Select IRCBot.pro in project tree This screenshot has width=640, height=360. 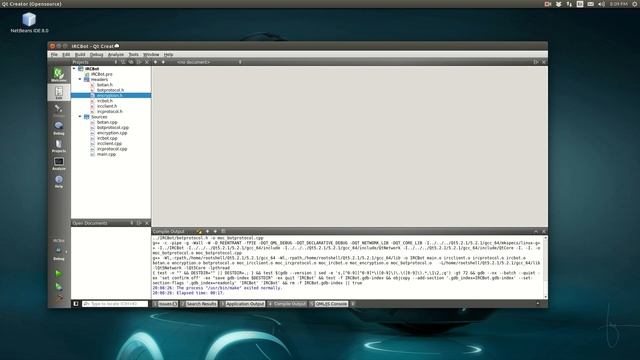[102, 74]
